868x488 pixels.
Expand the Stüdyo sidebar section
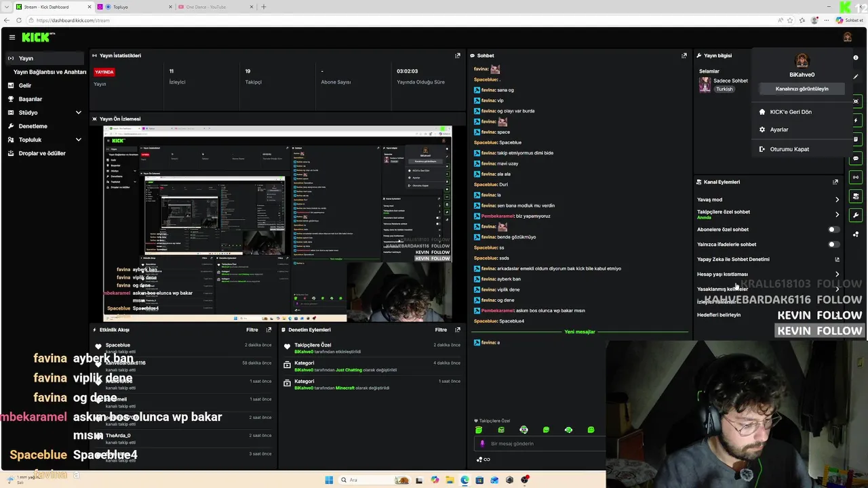coord(78,113)
